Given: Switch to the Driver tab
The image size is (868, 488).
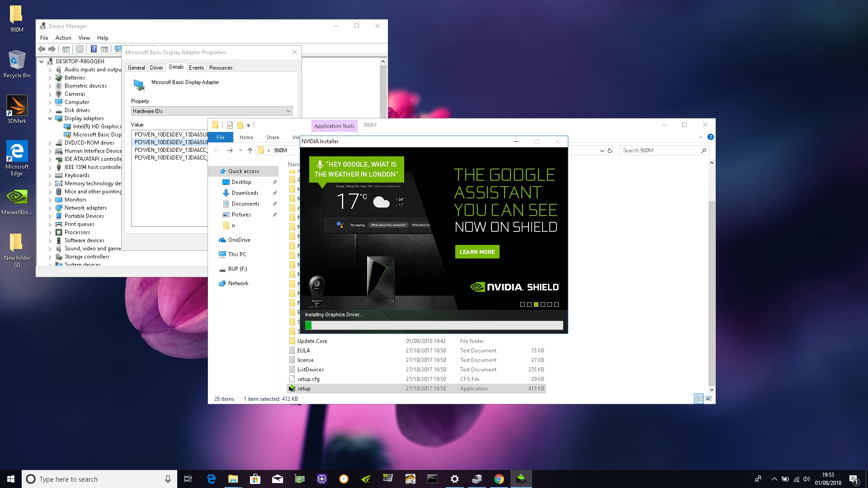Looking at the screenshot, I should point(156,68).
